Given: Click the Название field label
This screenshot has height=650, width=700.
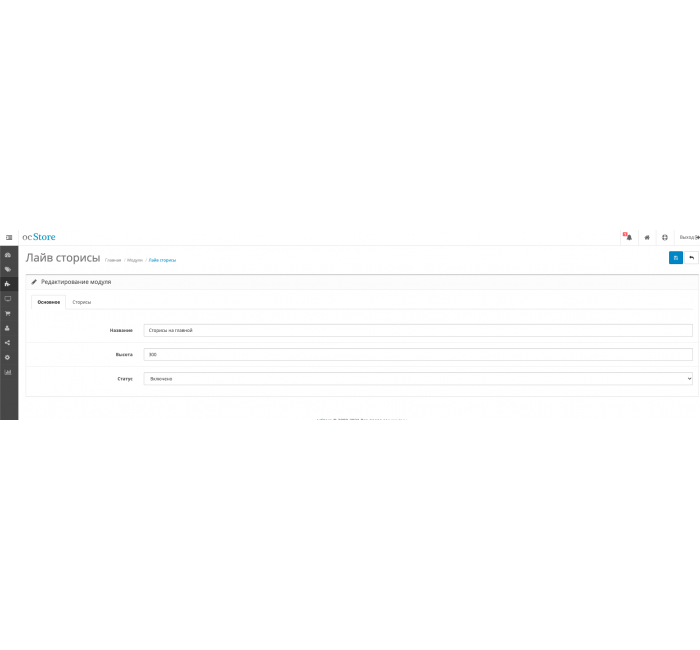Looking at the screenshot, I should (121, 330).
